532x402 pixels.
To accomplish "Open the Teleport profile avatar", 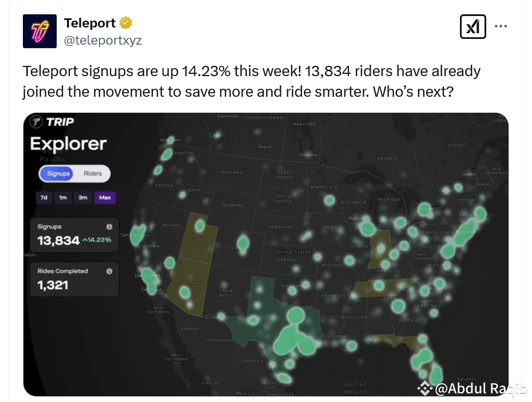I will (x=39, y=31).
